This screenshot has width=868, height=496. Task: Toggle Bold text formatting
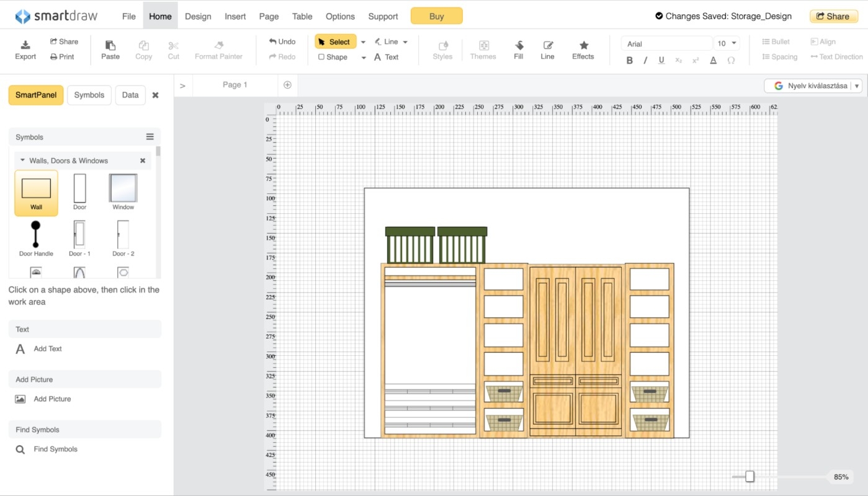tap(630, 61)
